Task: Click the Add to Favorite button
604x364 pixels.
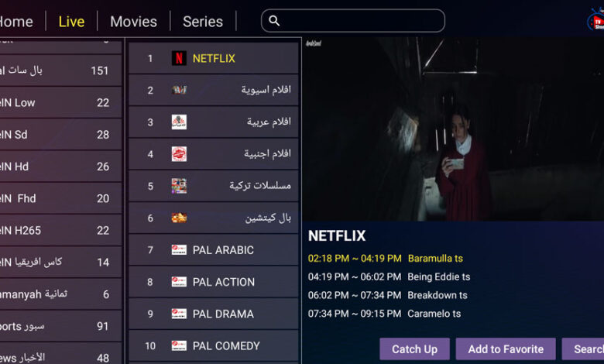Action: click(x=506, y=349)
